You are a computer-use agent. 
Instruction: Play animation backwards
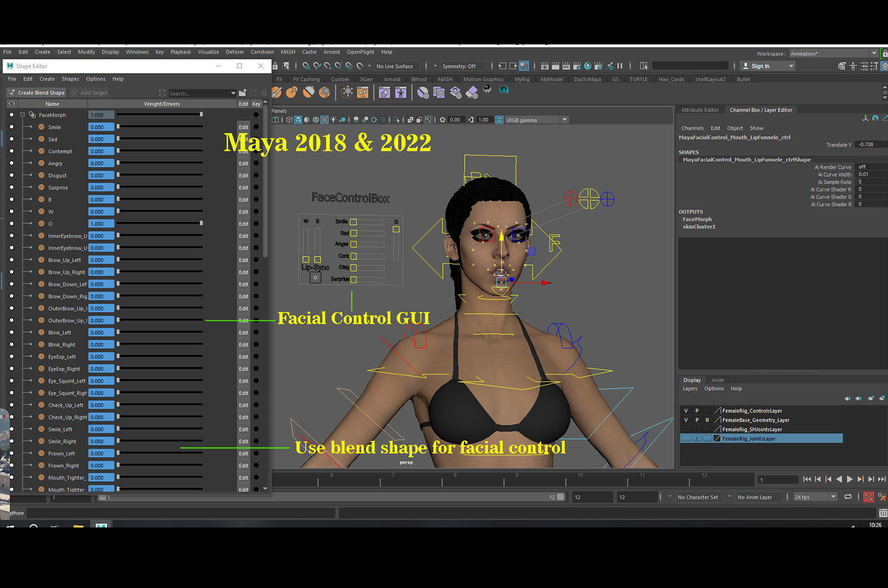pos(839,479)
